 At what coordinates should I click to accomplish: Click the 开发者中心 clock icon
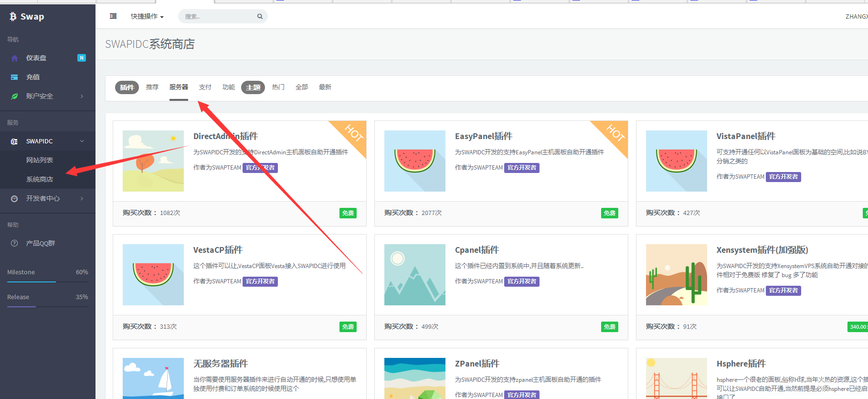(x=14, y=198)
